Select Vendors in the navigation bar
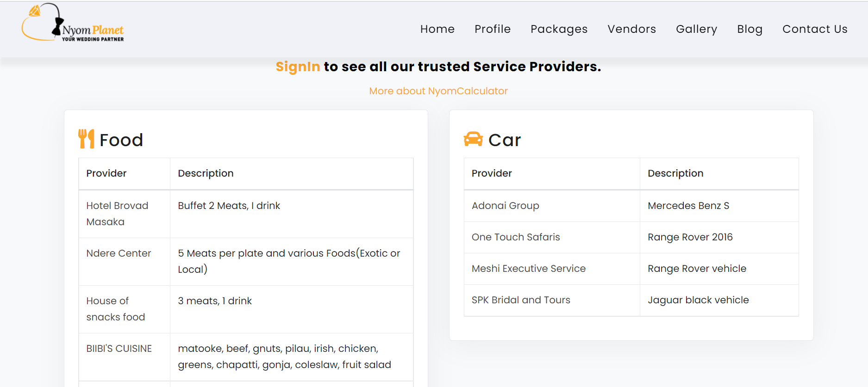Image resolution: width=868 pixels, height=387 pixels. [632, 29]
